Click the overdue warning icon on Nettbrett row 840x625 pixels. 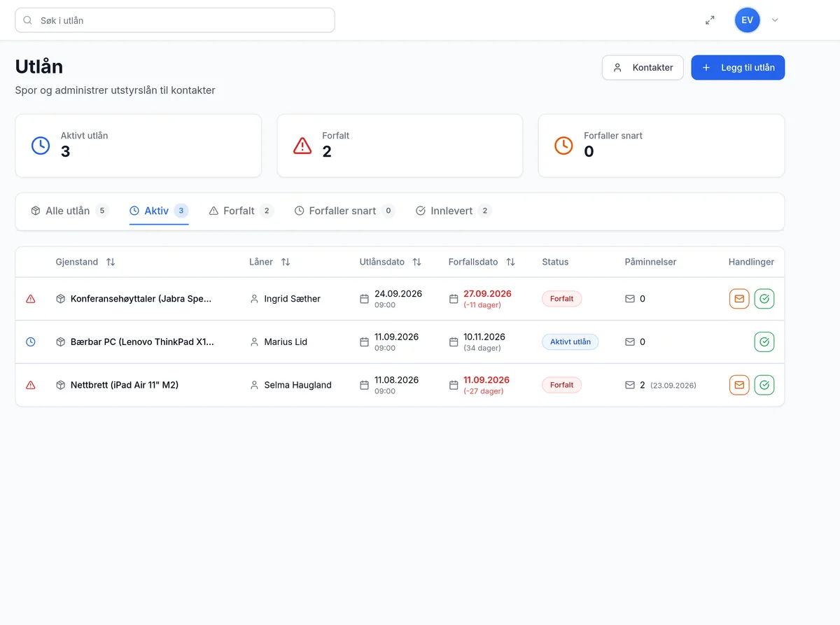click(31, 385)
